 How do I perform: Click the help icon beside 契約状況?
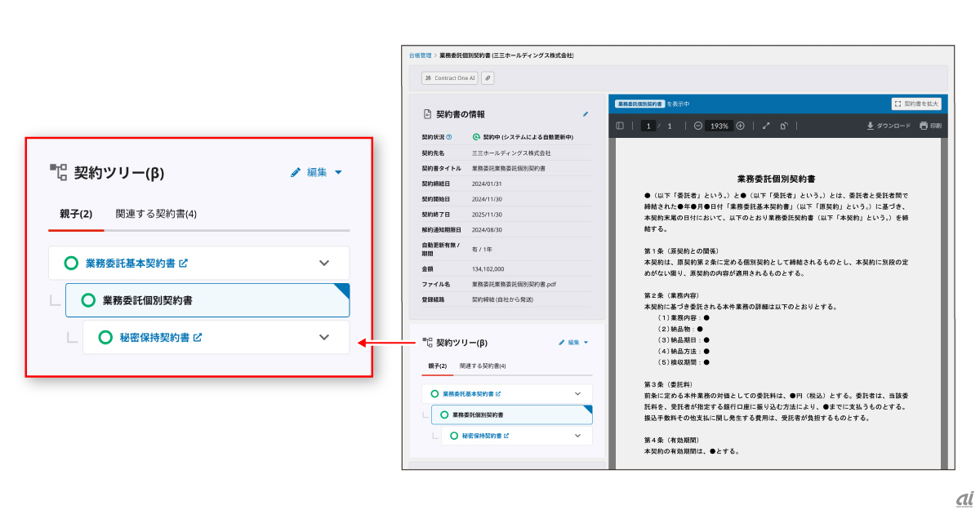point(449,138)
